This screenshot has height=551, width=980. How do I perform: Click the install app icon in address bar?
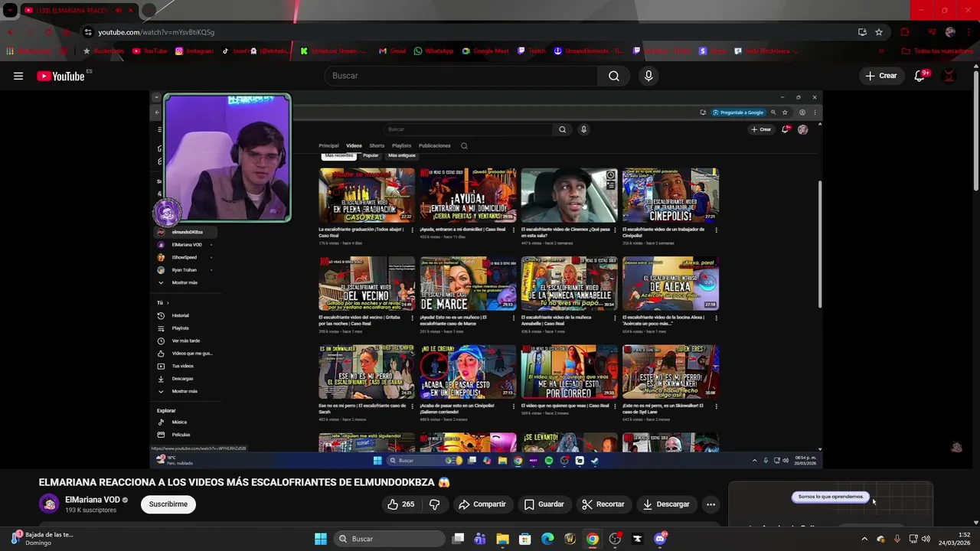pyautogui.click(x=862, y=32)
